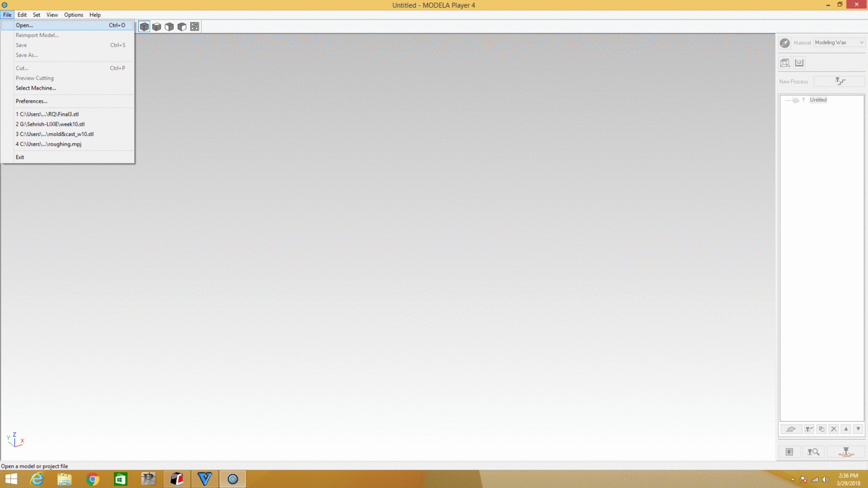Select Untitled in the process tree
Screen dimensions: 868x488
click(x=819, y=100)
